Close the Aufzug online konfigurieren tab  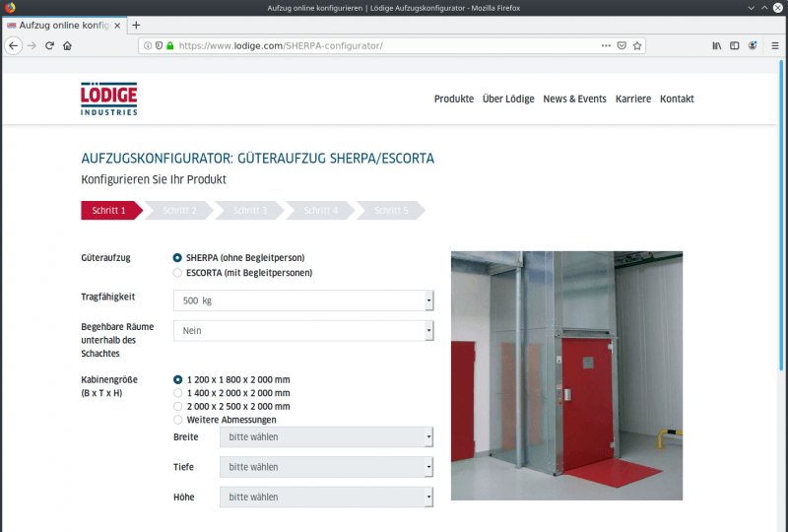117,26
